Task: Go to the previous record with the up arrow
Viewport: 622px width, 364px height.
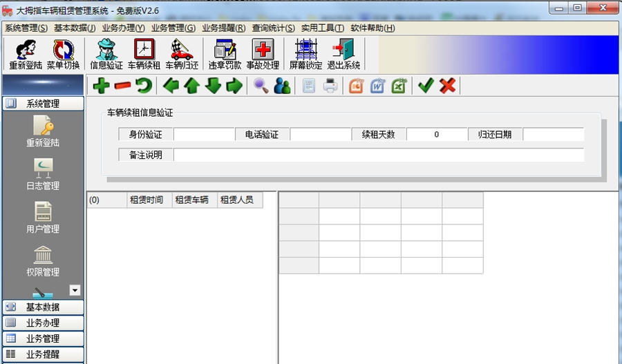Action: (192, 86)
